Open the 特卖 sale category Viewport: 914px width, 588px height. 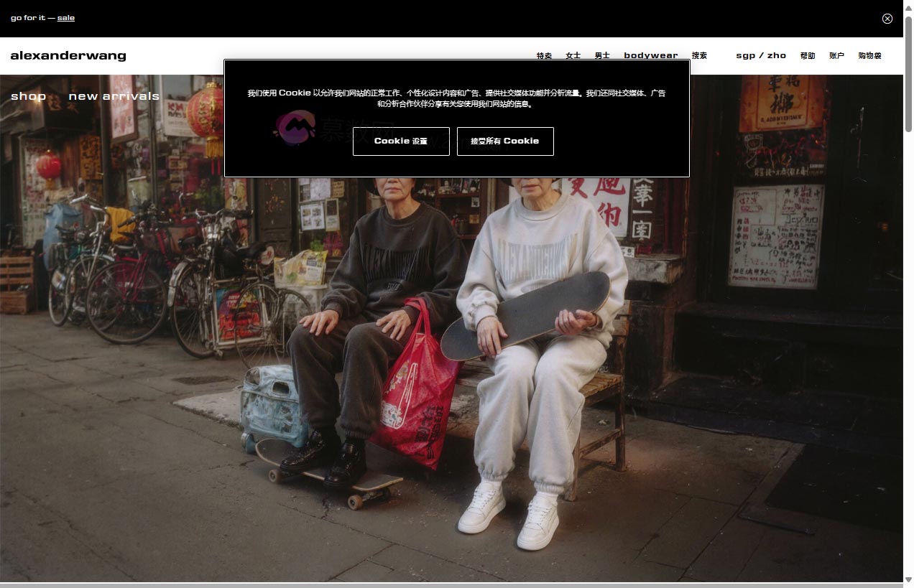click(x=544, y=55)
